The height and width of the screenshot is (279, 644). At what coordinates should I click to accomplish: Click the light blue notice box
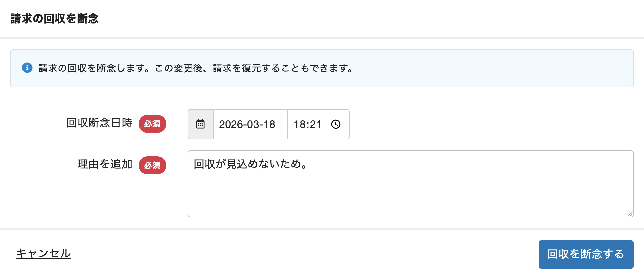point(322,68)
